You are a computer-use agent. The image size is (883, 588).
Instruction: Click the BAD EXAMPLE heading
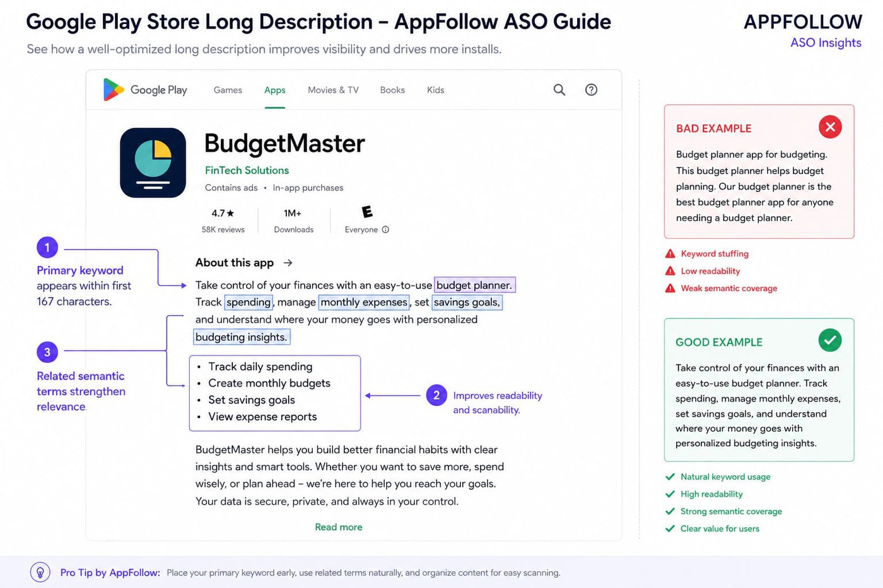(713, 129)
